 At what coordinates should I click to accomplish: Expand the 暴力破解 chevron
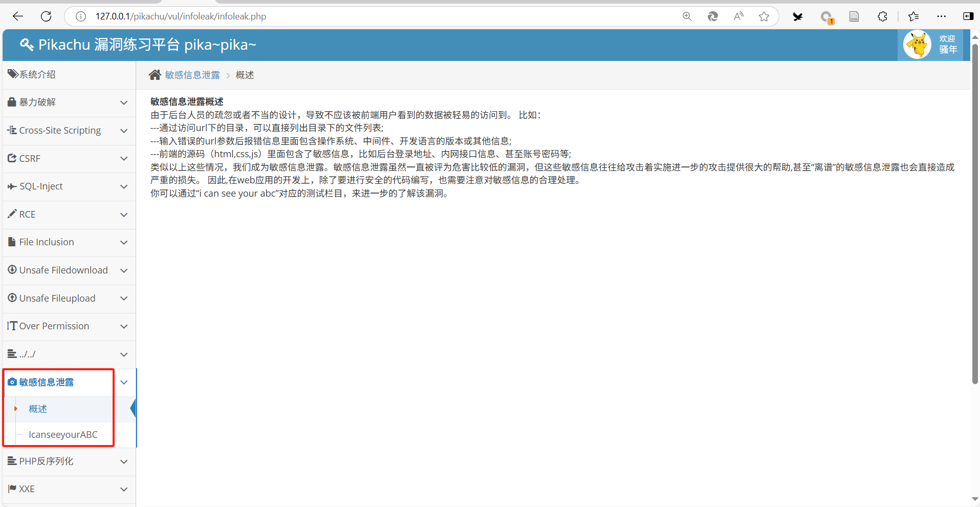(124, 103)
